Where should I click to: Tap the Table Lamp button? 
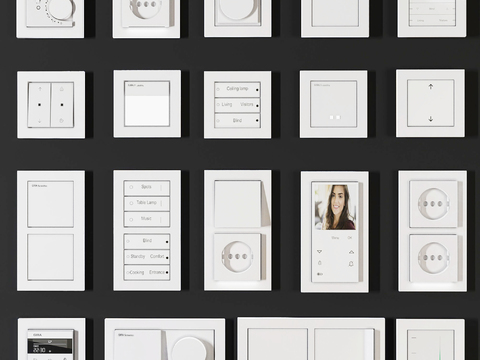tap(147, 203)
